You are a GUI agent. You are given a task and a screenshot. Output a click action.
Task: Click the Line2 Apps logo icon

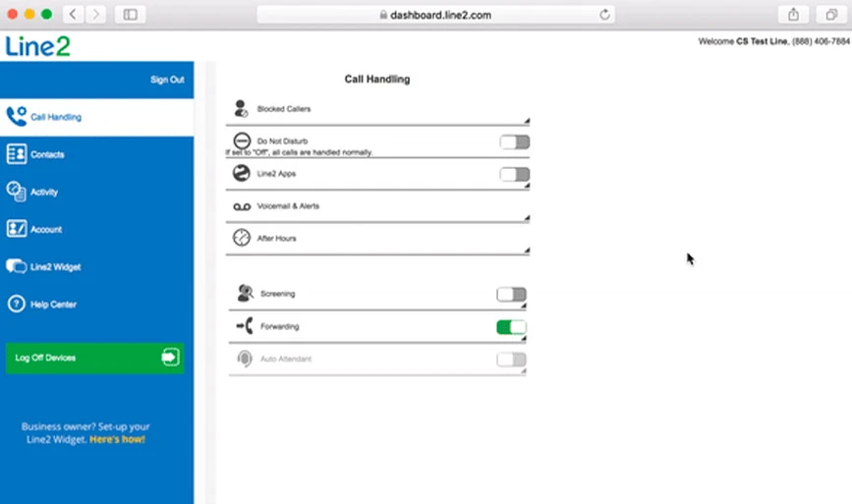tap(242, 173)
